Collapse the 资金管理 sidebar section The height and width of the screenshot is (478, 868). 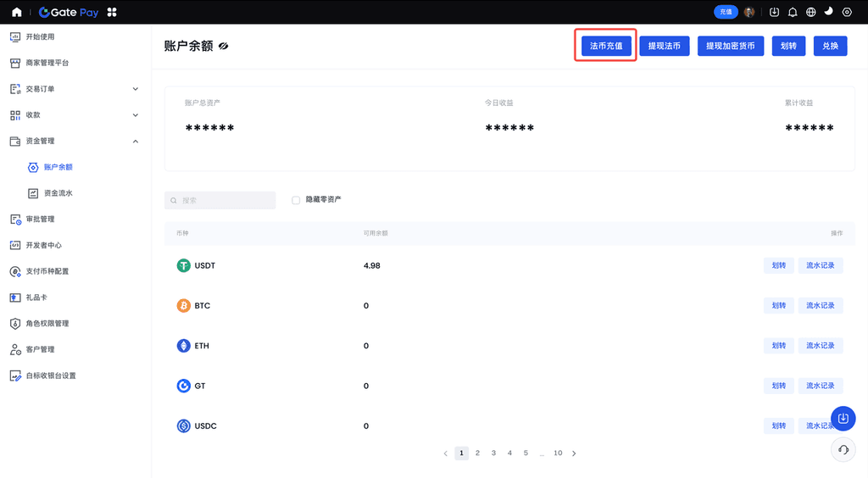pos(136,141)
